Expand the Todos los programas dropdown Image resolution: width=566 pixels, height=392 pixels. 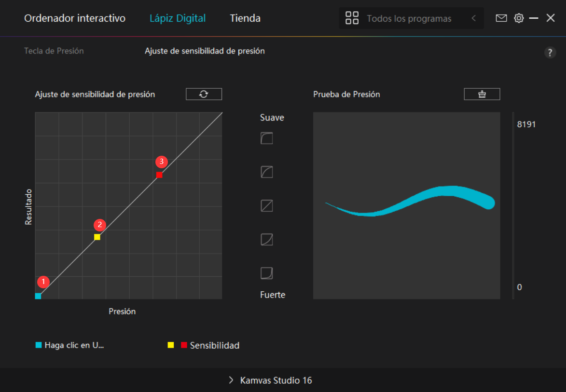pyautogui.click(x=409, y=19)
